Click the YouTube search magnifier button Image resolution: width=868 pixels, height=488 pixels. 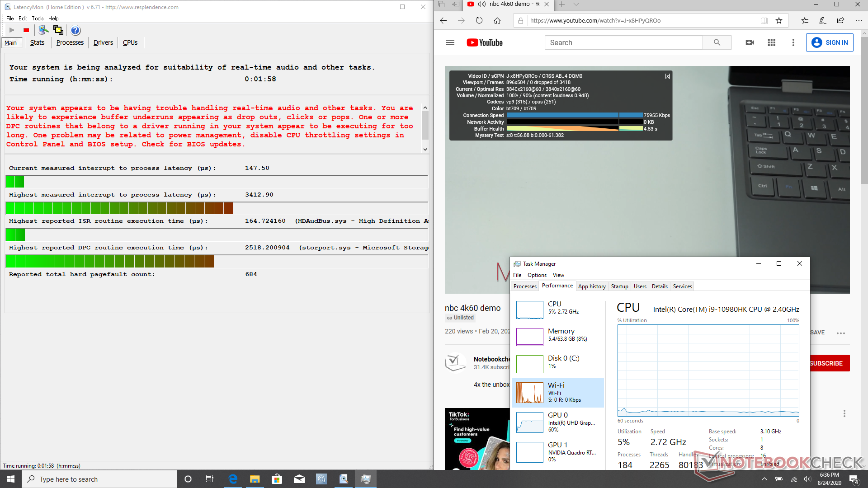(717, 42)
